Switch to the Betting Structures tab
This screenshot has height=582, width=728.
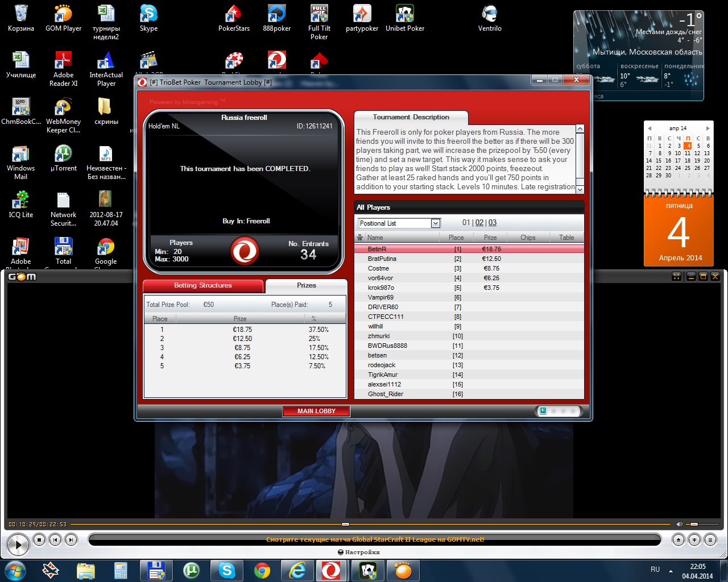pyautogui.click(x=203, y=285)
